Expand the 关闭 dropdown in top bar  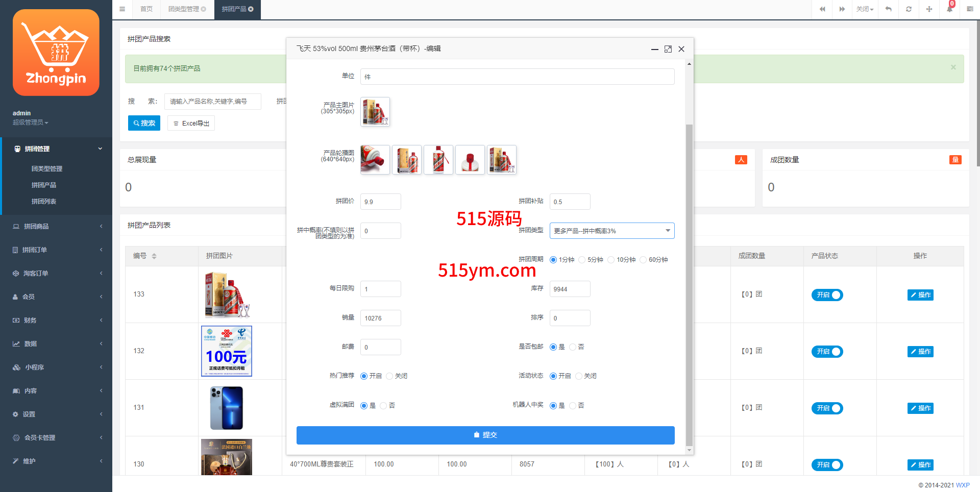click(865, 9)
